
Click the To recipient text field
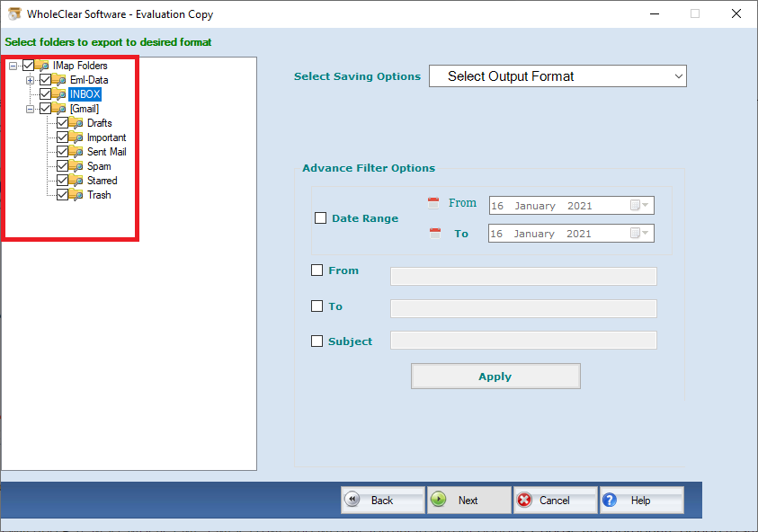point(523,309)
